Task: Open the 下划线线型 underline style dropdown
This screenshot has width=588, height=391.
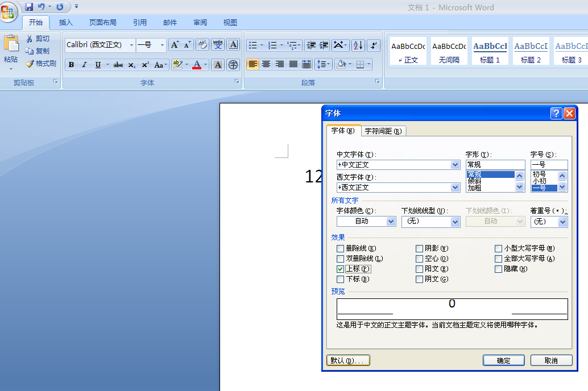Action: (x=456, y=222)
